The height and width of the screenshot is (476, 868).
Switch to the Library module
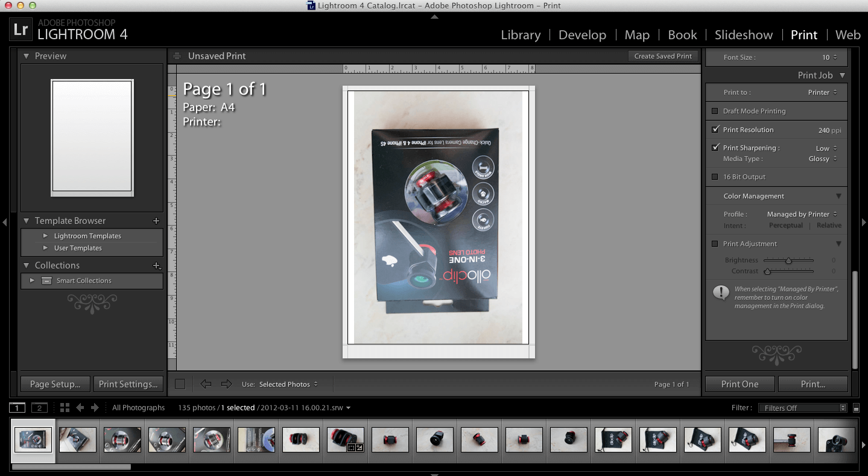(521, 35)
